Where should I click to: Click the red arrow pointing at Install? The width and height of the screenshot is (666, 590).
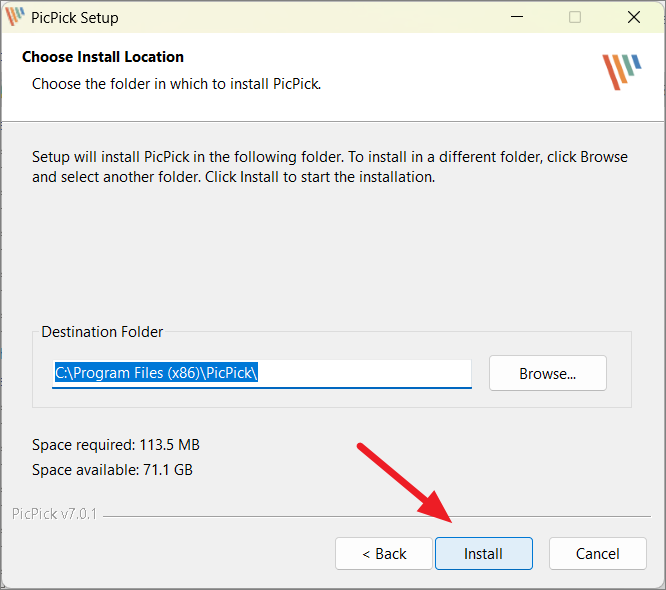404,483
